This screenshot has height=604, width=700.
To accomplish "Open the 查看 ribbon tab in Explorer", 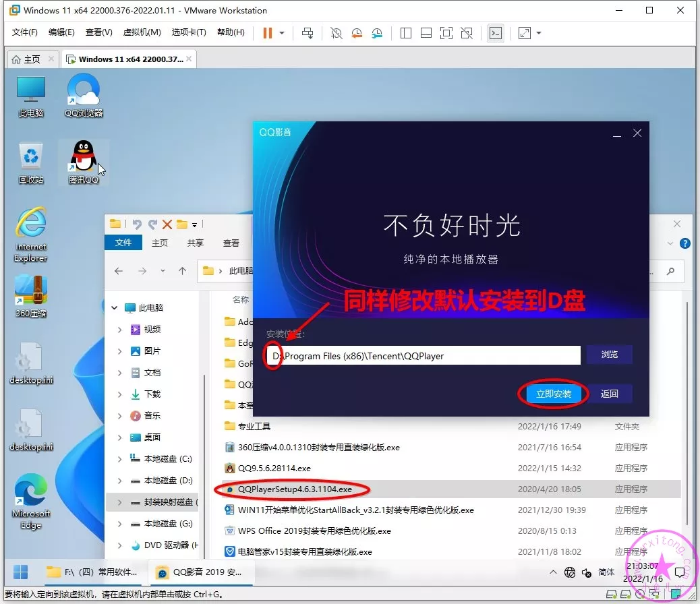I will (x=231, y=243).
